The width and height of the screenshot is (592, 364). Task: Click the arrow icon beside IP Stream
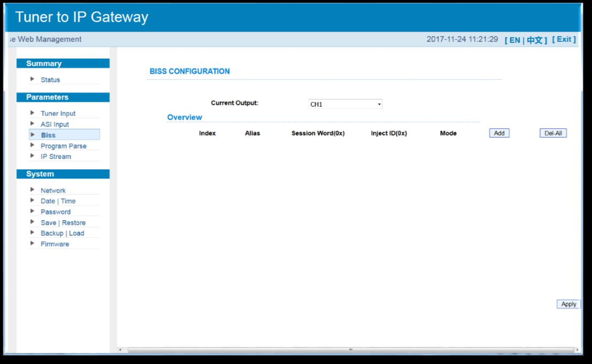(32, 156)
